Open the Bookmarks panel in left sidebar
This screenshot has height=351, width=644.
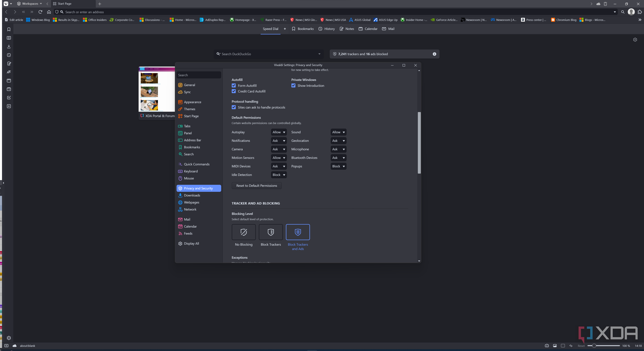click(9, 29)
